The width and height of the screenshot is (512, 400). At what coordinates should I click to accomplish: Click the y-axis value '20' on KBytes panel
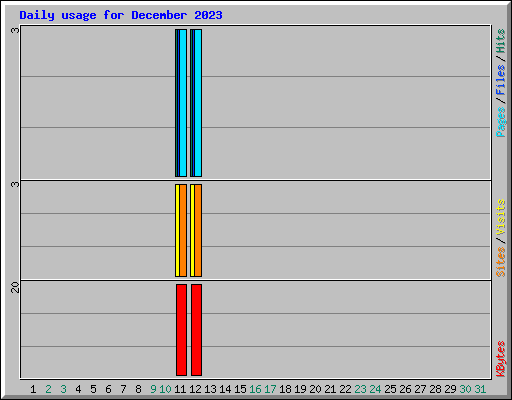15,287
